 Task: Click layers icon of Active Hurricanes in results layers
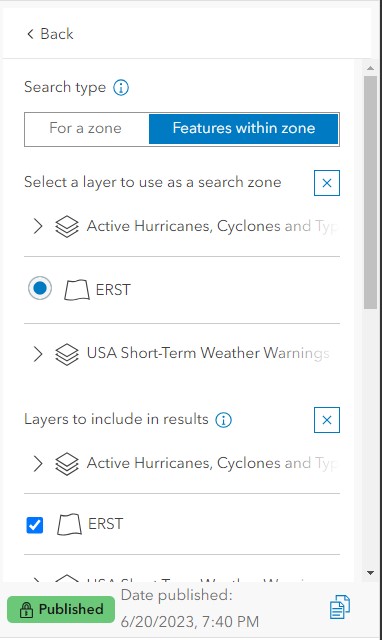tap(67, 463)
